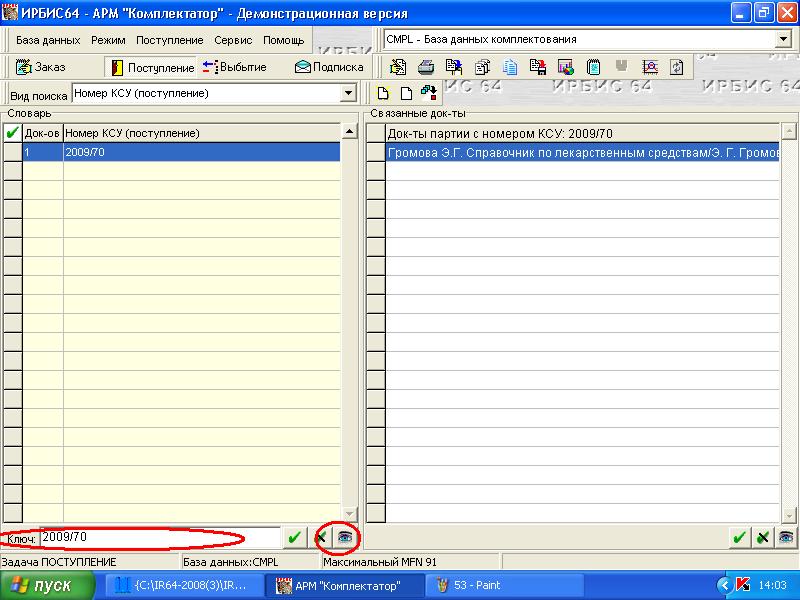Open the База данных menu
Screen dimensions: 800x600
tap(48, 41)
